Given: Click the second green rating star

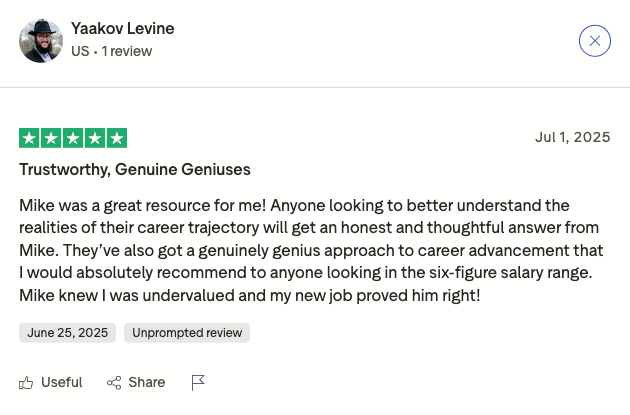Looking at the screenshot, I should (x=51, y=138).
